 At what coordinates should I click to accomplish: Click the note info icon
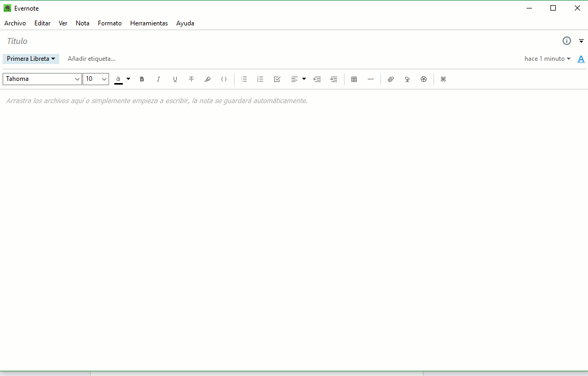(x=567, y=41)
